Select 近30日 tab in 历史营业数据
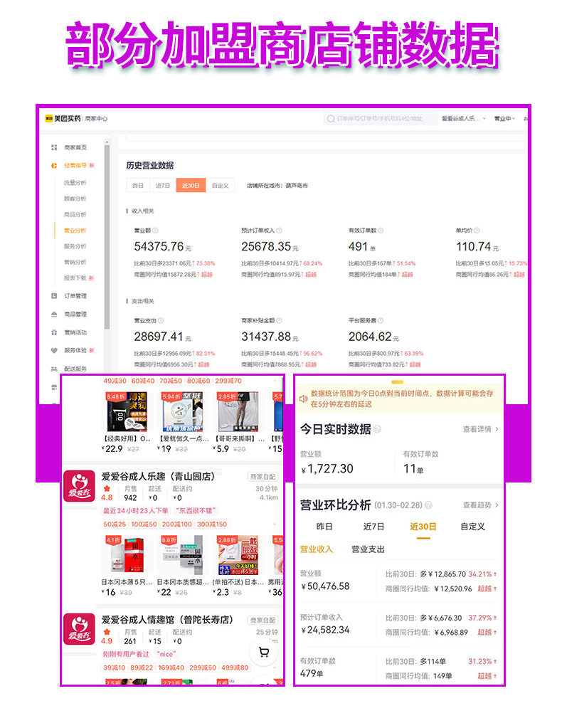The width and height of the screenshot is (562, 728). [191, 185]
